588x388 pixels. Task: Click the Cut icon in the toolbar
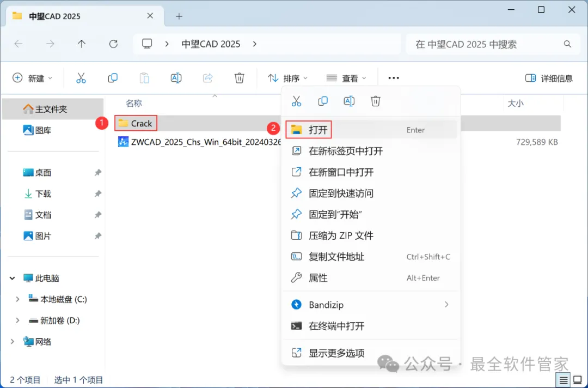(x=81, y=78)
